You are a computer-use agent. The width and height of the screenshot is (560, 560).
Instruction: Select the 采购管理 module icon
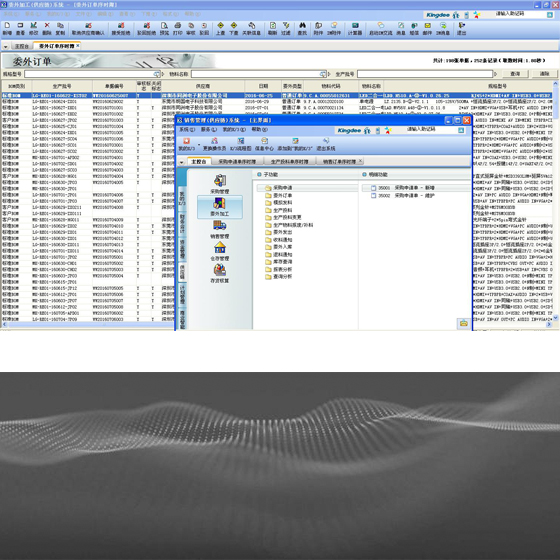click(x=220, y=184)
